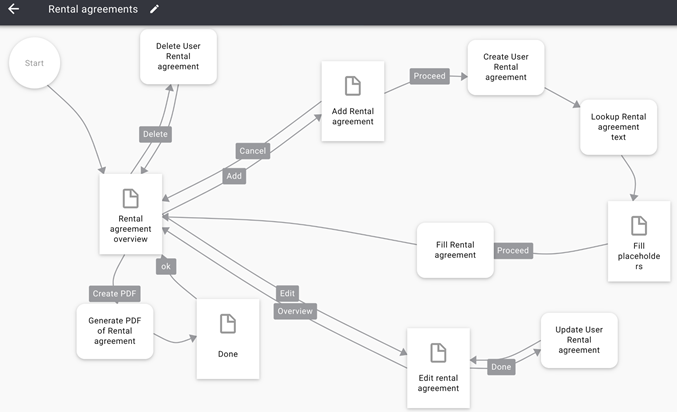Click the Rental agreements title text
Viewport: 677px width, 412px height.
coord(93,9)
